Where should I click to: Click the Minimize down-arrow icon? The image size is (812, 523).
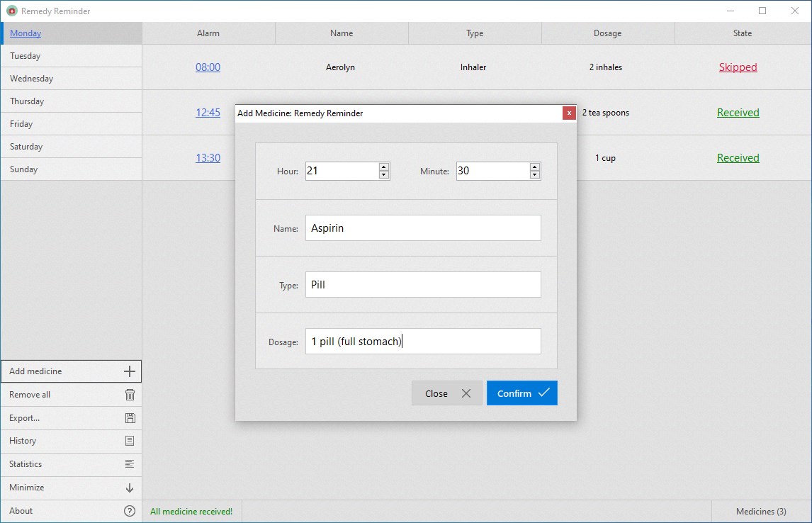(130, 488)
